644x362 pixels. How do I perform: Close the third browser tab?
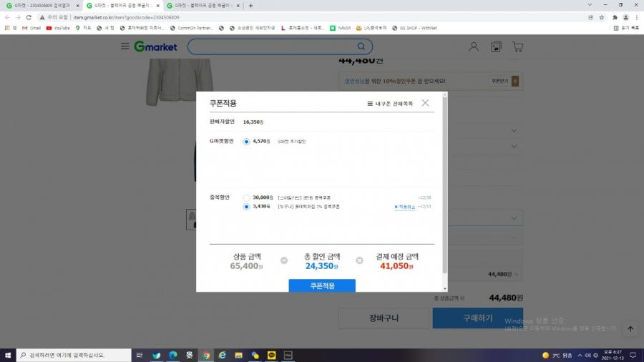click(x=238, y=6)
